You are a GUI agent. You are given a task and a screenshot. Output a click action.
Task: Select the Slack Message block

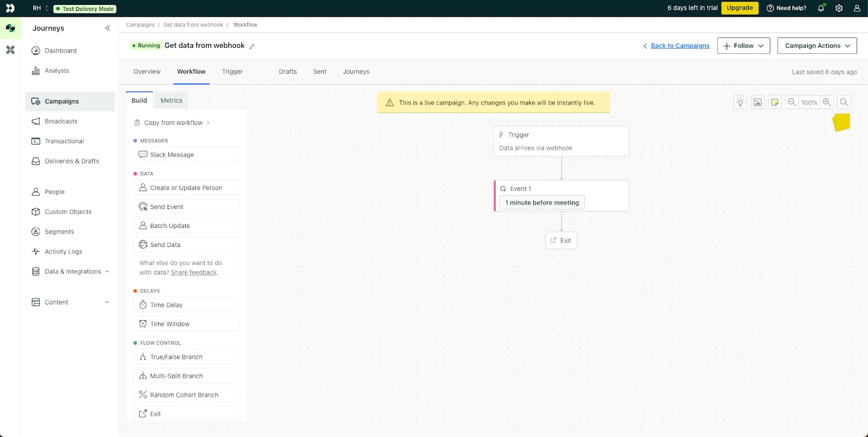pos(187,155)
